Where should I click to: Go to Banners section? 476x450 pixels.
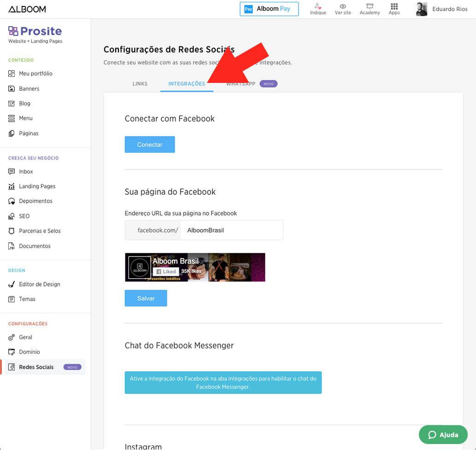pos(29,88)
